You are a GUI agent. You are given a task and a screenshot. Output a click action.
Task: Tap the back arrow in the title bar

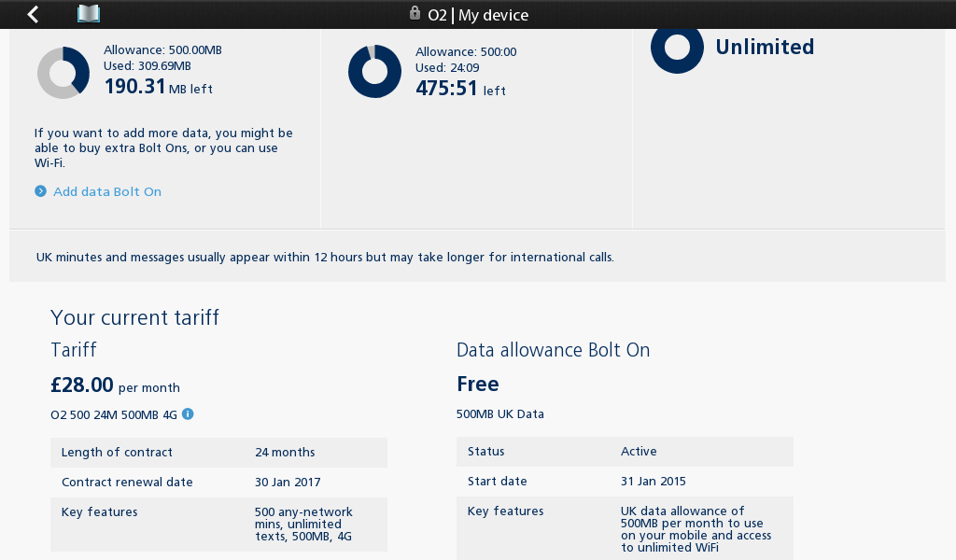click(x=32, y=14)
